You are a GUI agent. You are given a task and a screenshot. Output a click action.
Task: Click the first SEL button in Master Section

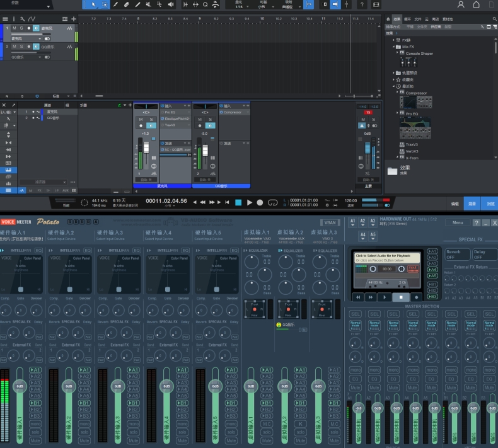(x=356, y=313)
